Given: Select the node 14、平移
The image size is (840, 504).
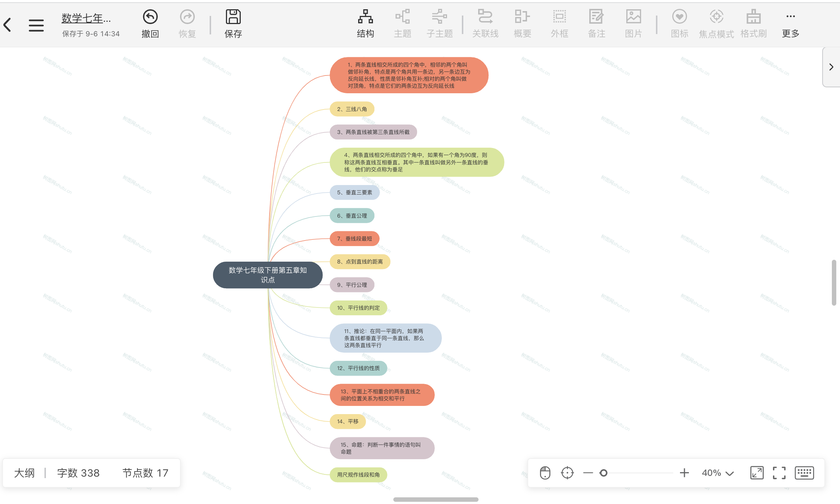Looking at the screenshot, I should click(347, 421).
